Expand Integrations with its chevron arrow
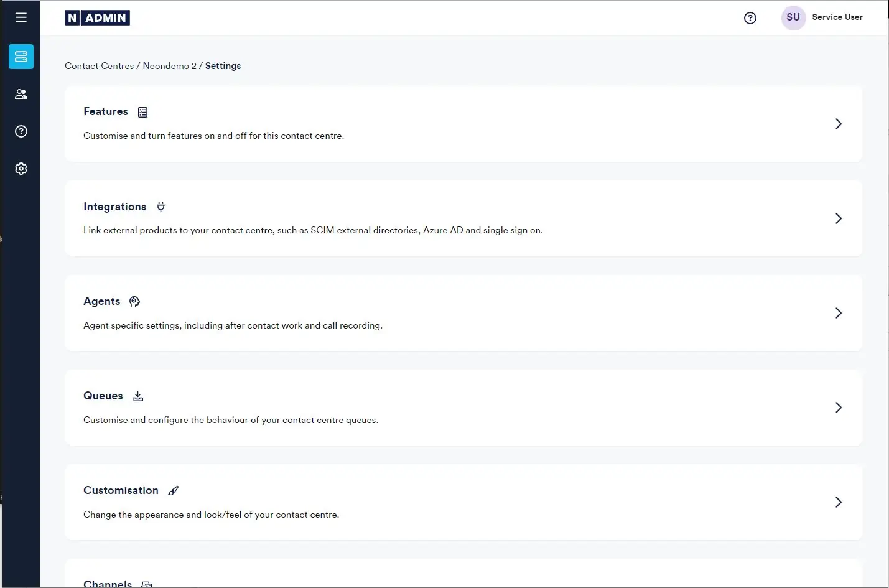The width and height of the screenshot is (889, 588). (838, 218)
